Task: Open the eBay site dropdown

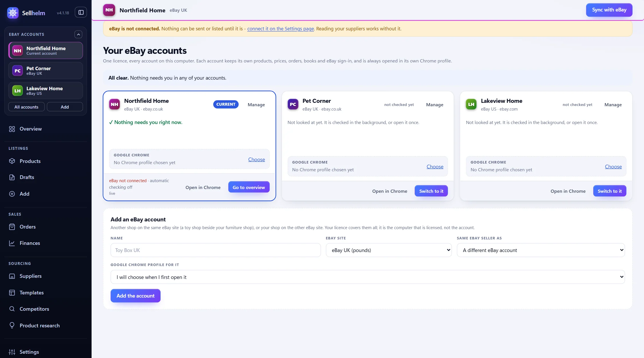Action: click(389, 250)
